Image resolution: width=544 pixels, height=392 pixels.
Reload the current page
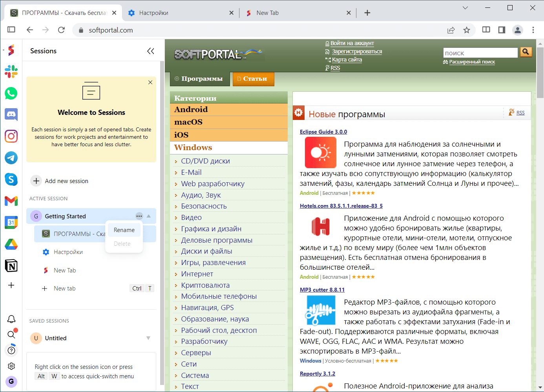(61, 30)
